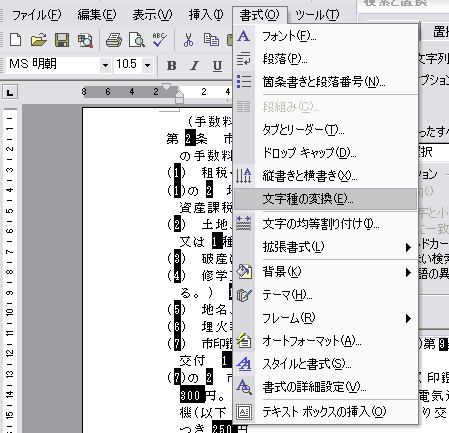Toggle Underline formatting button

click(217, 65)
